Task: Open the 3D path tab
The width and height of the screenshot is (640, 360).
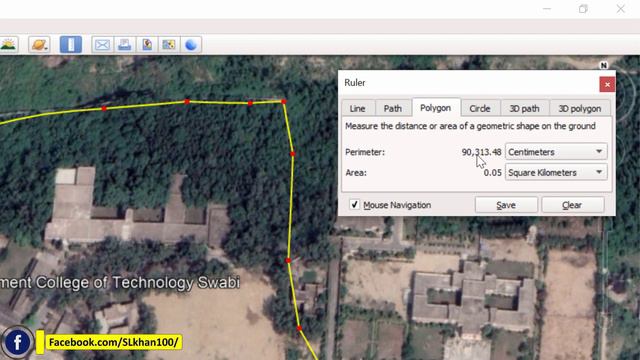Action: tap(524, 108)
